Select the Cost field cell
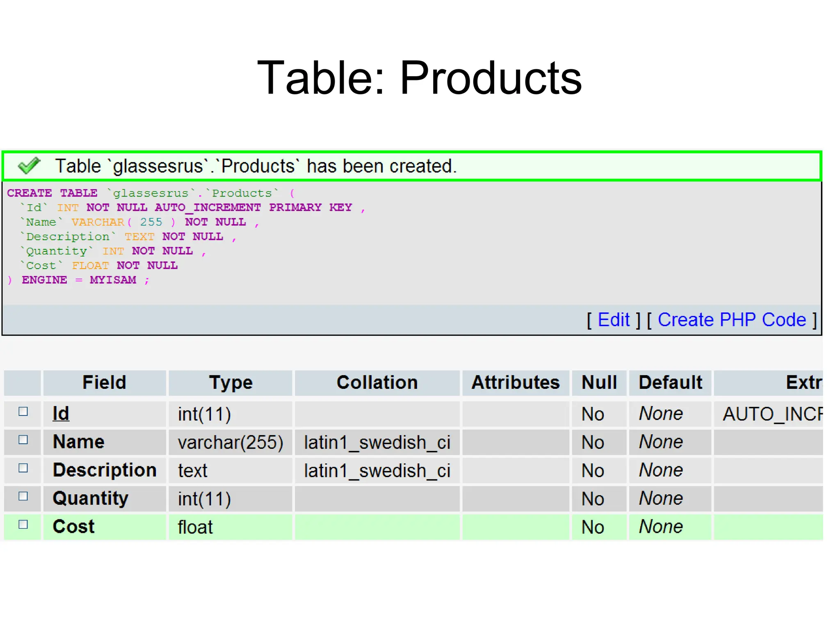Screen dimensions: 840x630 click(x=105, y=527)
